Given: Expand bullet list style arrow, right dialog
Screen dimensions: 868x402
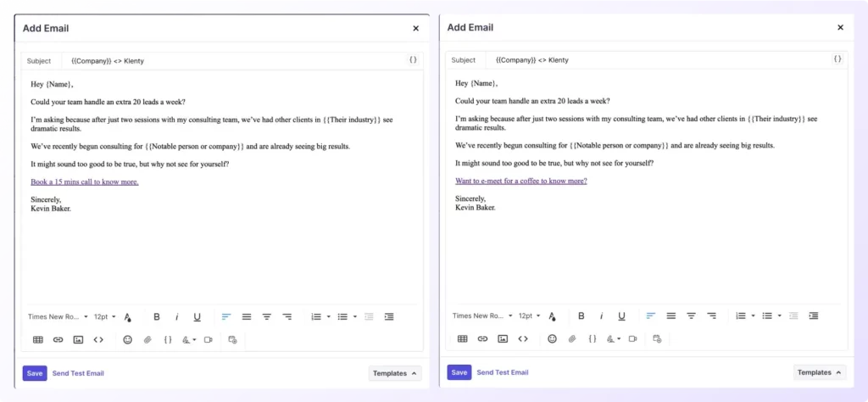Looking at the screenshot, I should [x=780, y=315].
